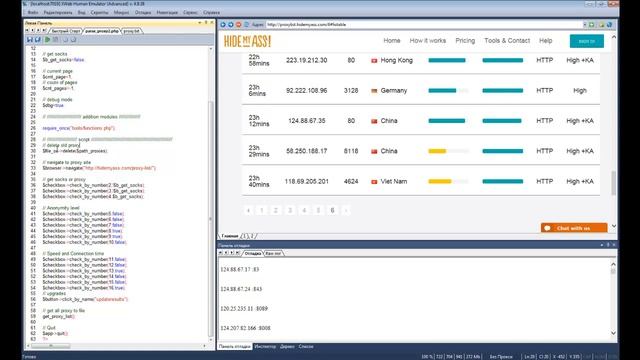The height and width of the screenshot is (360, 640).
Task: Open the Вид menu
Action: pos(82,13)
